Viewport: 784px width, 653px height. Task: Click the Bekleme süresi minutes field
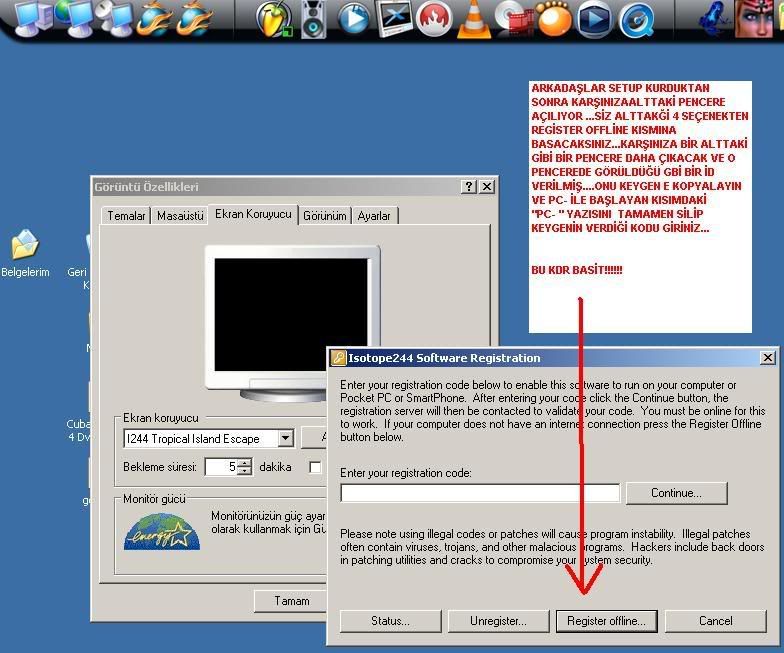[221, 467]
